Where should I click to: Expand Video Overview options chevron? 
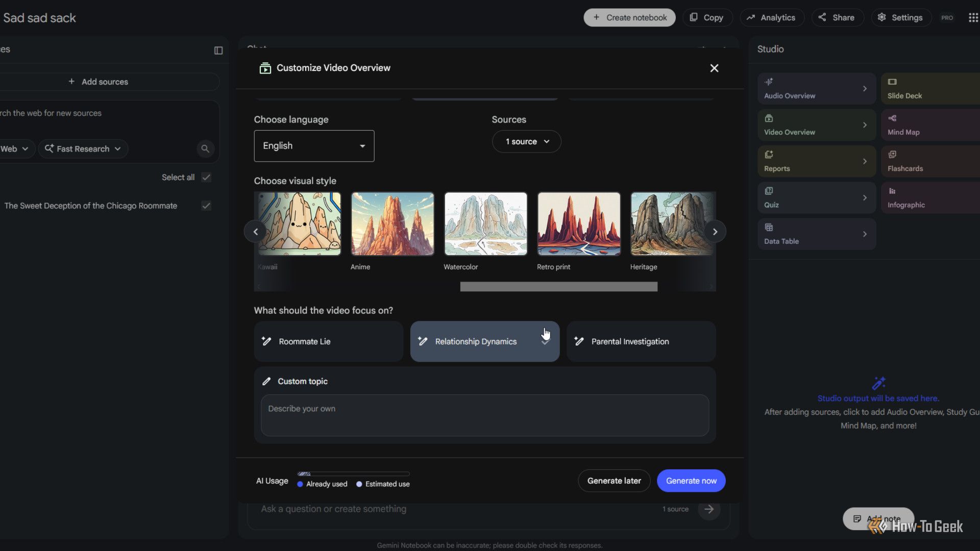[x=865, y=125]
